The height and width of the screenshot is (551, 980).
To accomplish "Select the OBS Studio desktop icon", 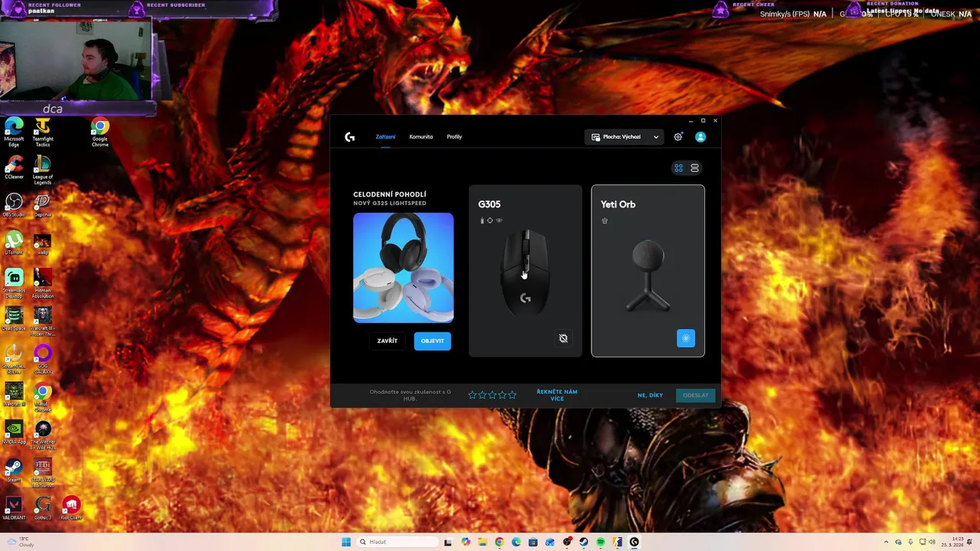I will [14, 205].
